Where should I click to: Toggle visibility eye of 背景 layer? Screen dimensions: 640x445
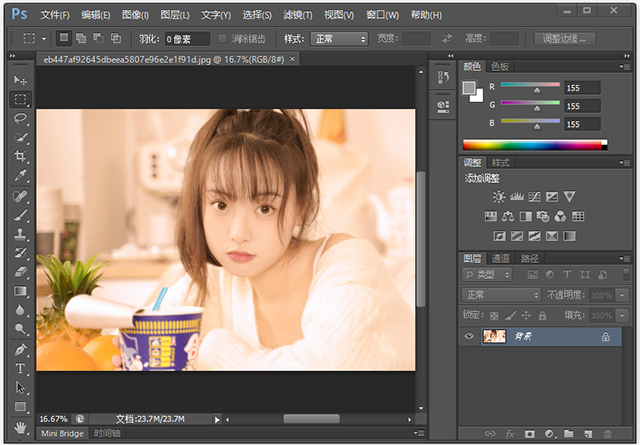[x=469, y=338]
